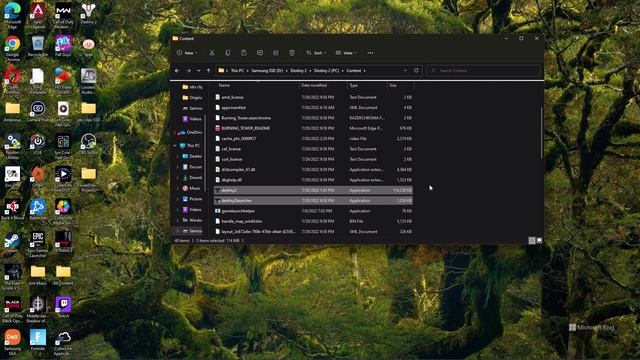
Task: Go back with the Back arrow
Action: [x=177, y=71]
